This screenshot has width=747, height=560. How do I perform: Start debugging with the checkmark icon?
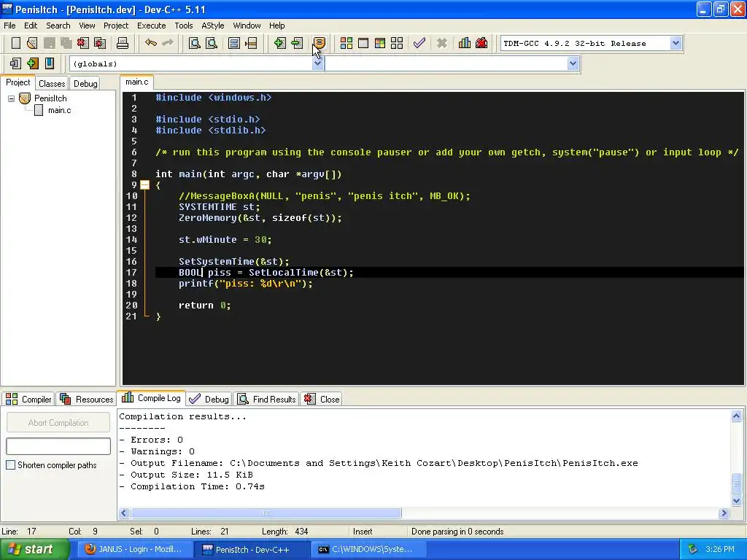(419, 43)
